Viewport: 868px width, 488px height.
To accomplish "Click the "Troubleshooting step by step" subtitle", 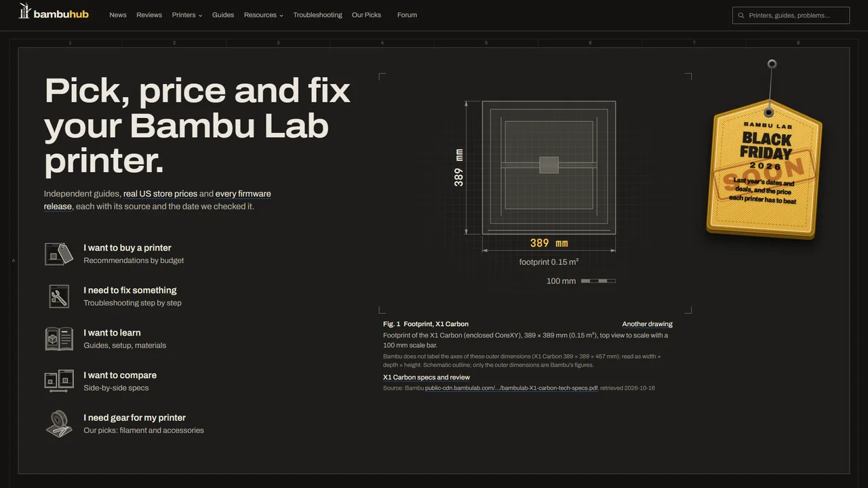I will (132, 303).
